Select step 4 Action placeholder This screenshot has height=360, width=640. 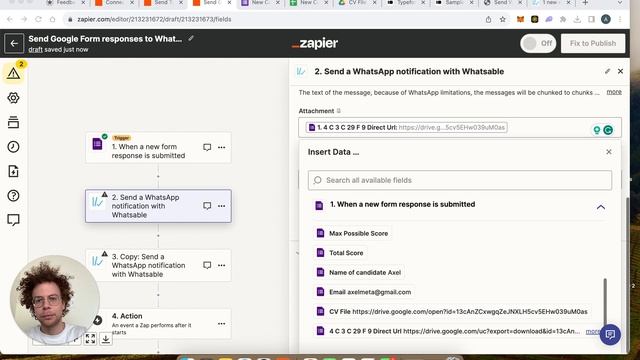[158, 323]
